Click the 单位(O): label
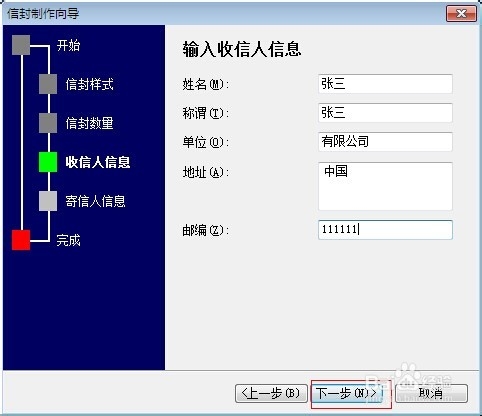Viewport: 482px width, 416px height. [x=206, y=142]
